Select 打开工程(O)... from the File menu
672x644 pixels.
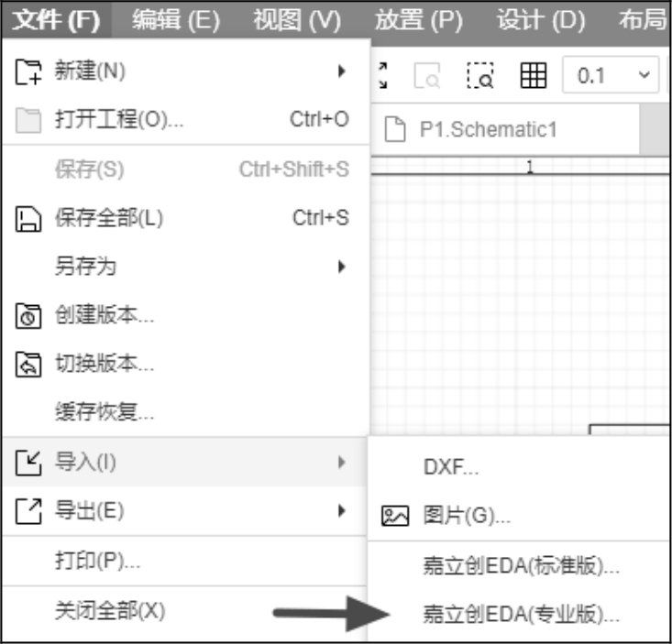(x=119, y=120)
